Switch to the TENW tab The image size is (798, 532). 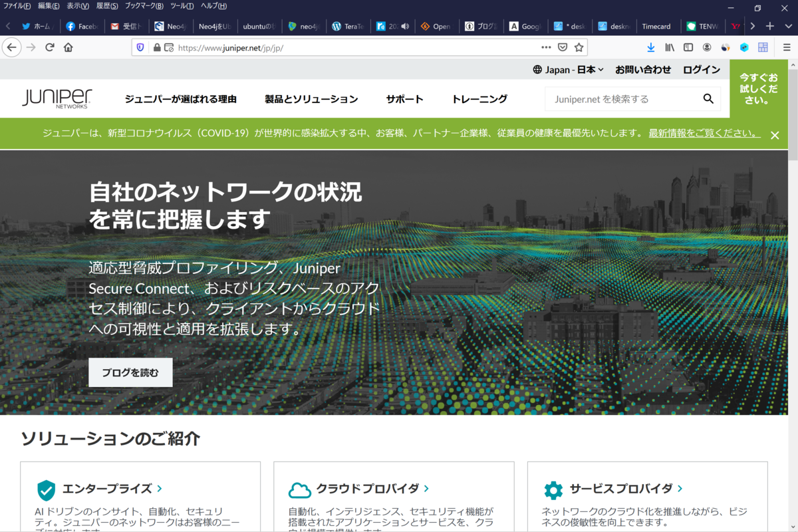[x=704, y=27]
